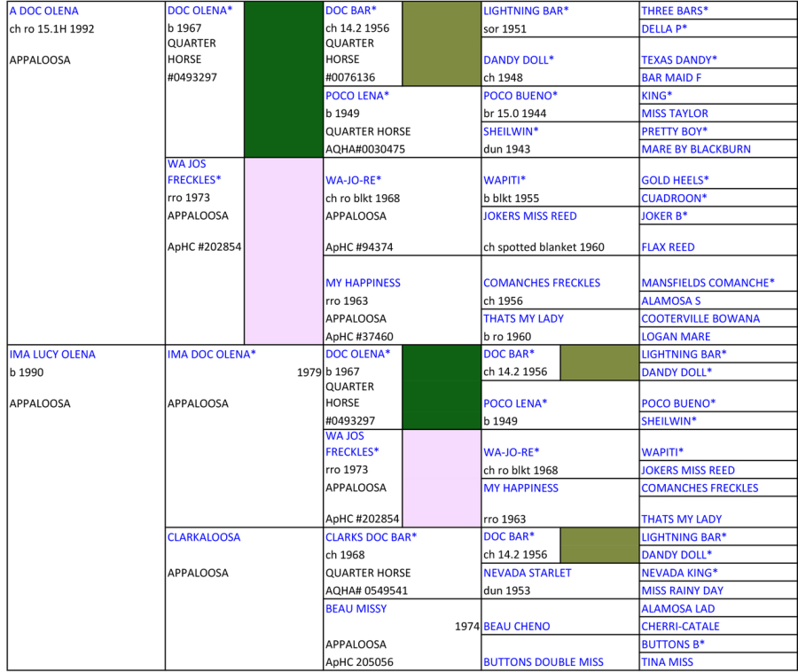The width and height of the screenshot is (798, 672).
Task: Open the COOTERVILLE BOWANA link
Action: (x=700, y=318)
